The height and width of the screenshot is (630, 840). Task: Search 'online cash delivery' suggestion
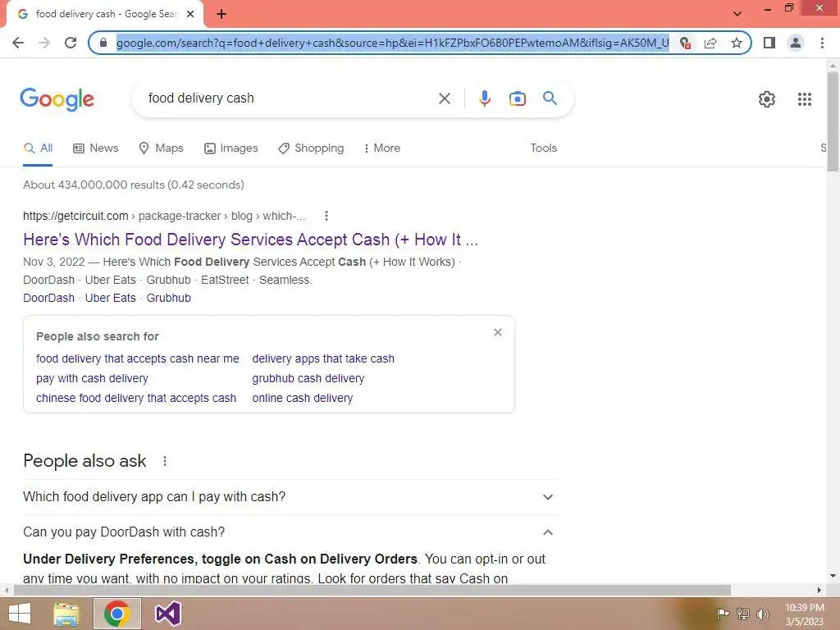tap(302, 399)
